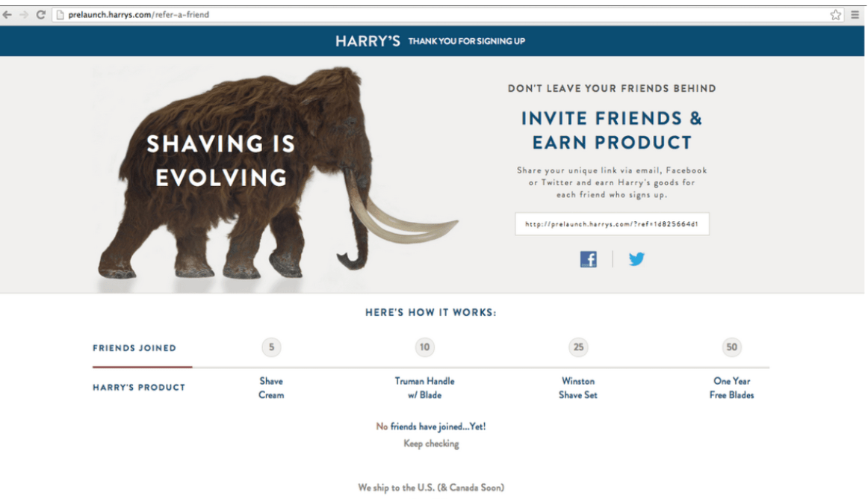This screenshot has width=868, height=499.
Task: Click 'INVITE FRIENDS & EARN PRODUCT' heading
Action: point(612,130)
